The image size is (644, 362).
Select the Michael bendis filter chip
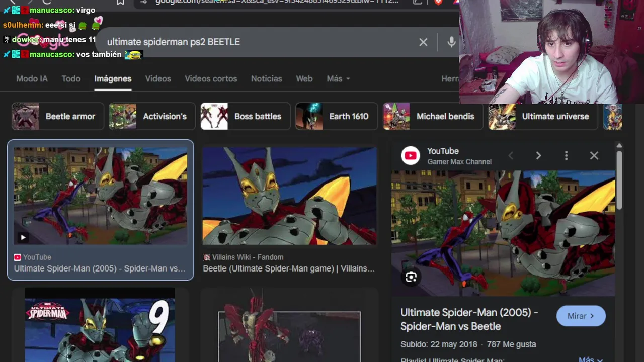(433, 116)
